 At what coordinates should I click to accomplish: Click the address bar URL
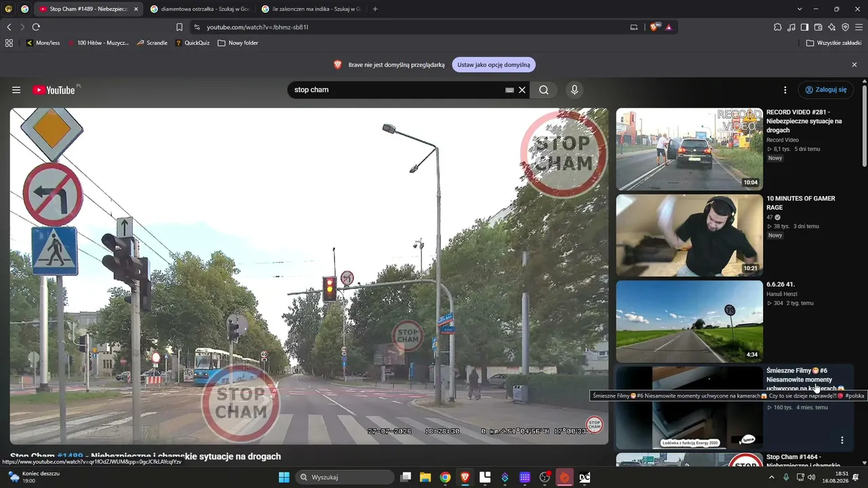258,27
